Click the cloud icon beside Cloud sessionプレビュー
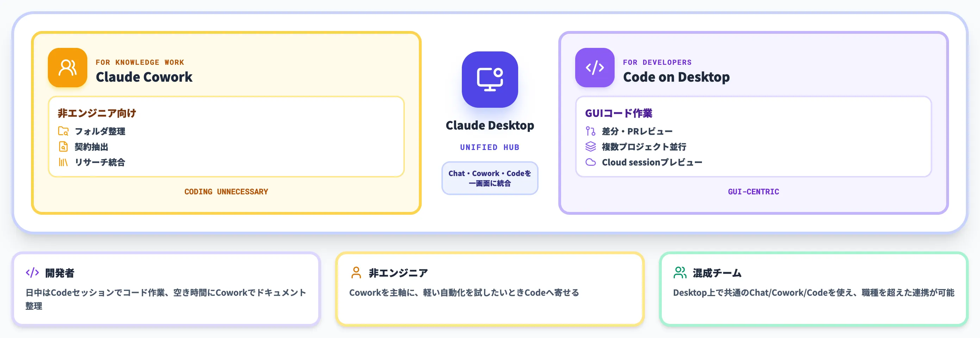 (590, 162)
